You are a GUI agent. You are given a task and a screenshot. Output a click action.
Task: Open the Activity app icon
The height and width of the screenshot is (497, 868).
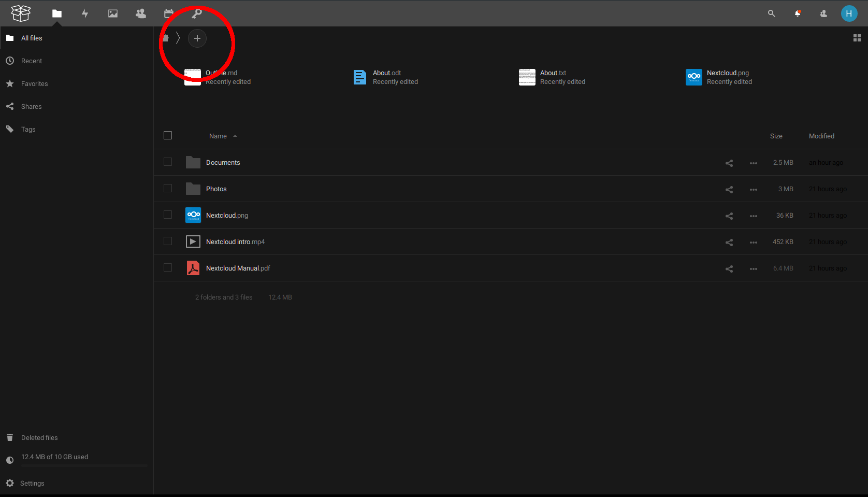click(x=85, y=13)
